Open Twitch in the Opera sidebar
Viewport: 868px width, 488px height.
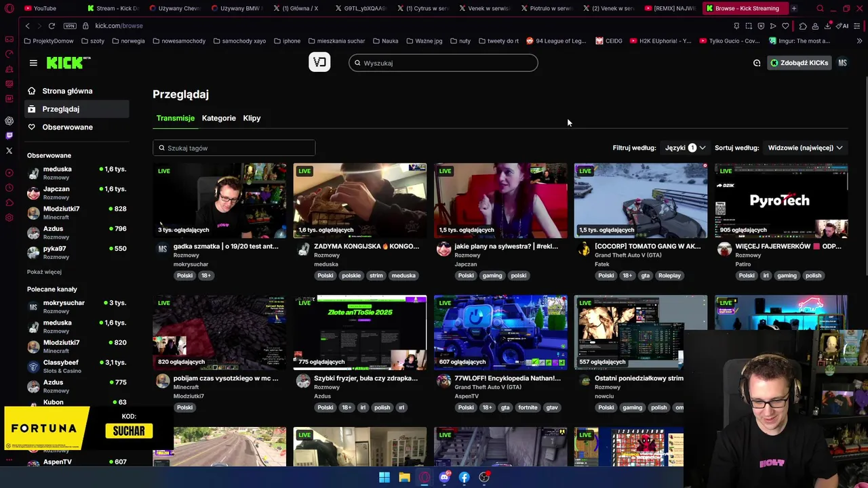9,136
